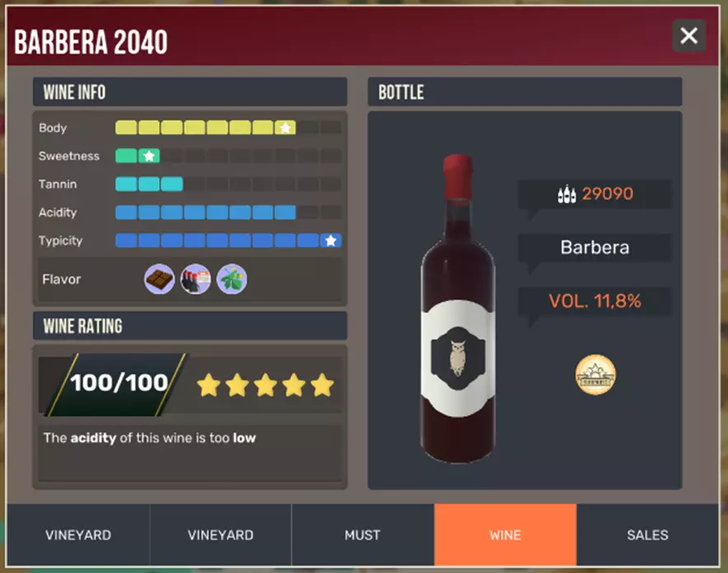Click the owl emblem on bottle label

click(x=458, y=357)
